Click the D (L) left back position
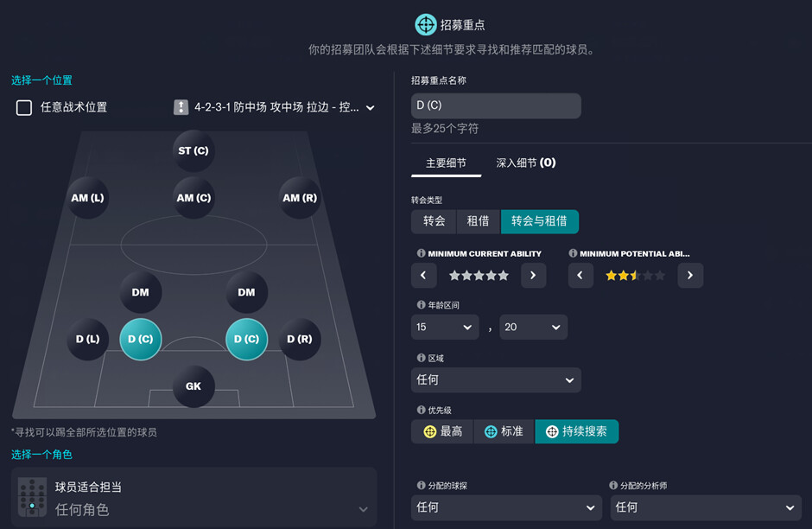The image size is (812, 529). (x=87, y=340)
